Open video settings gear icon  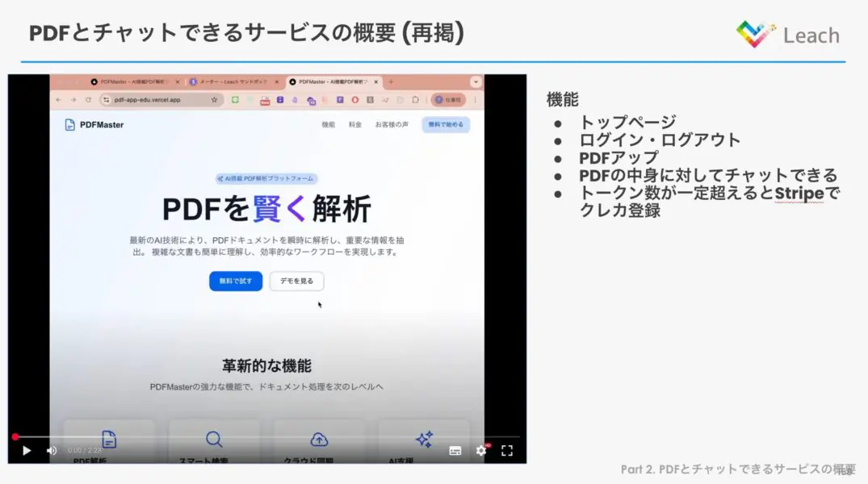click(x=481, y=450)
